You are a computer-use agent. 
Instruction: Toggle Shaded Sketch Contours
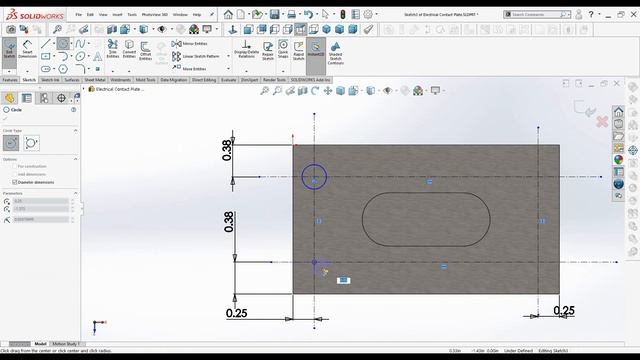point(336,53)
